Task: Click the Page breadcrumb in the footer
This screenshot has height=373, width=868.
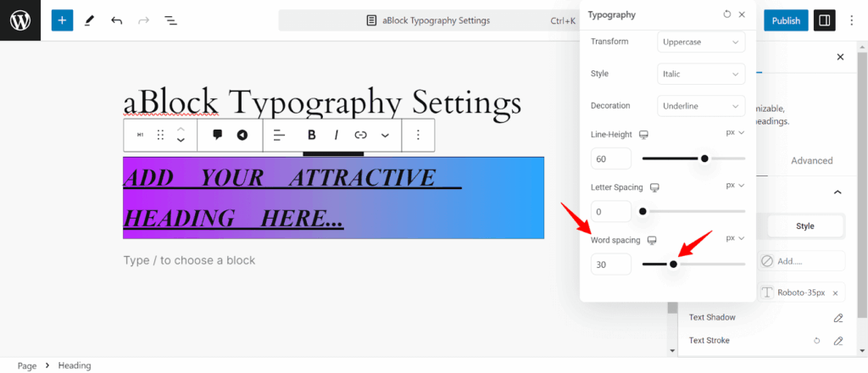Action: pos(26,365)
